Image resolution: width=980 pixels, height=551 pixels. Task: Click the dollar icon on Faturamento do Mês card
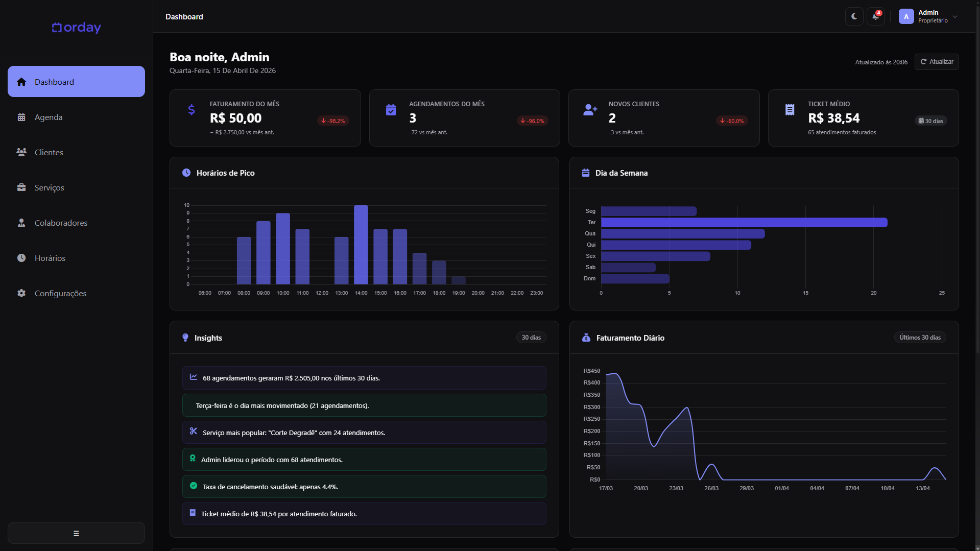click(191, 109)
